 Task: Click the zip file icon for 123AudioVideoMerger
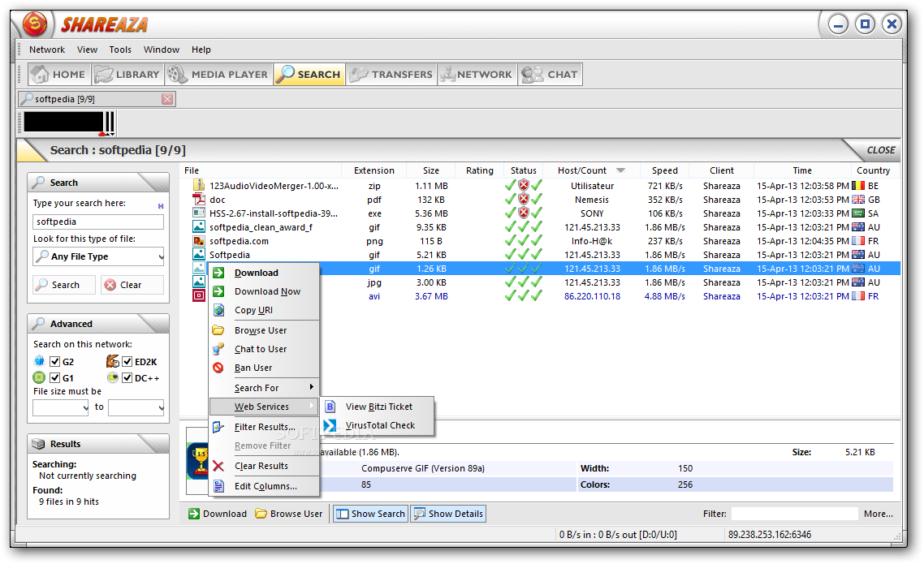point(199,186)
